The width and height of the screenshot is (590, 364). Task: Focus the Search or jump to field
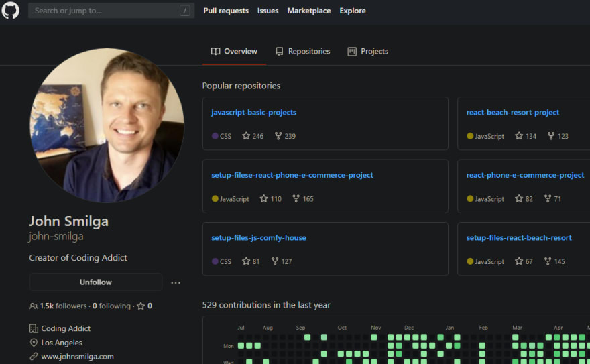click(111, 11)
